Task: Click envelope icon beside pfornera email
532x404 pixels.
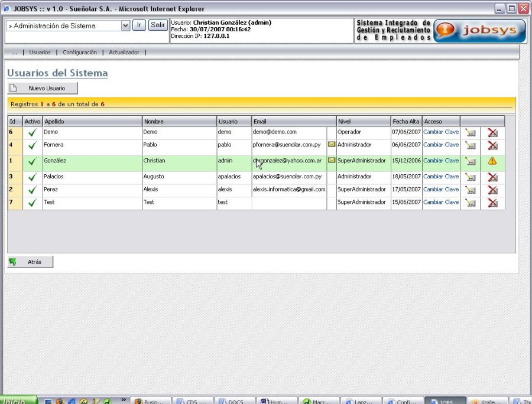Action: [332, 145]
